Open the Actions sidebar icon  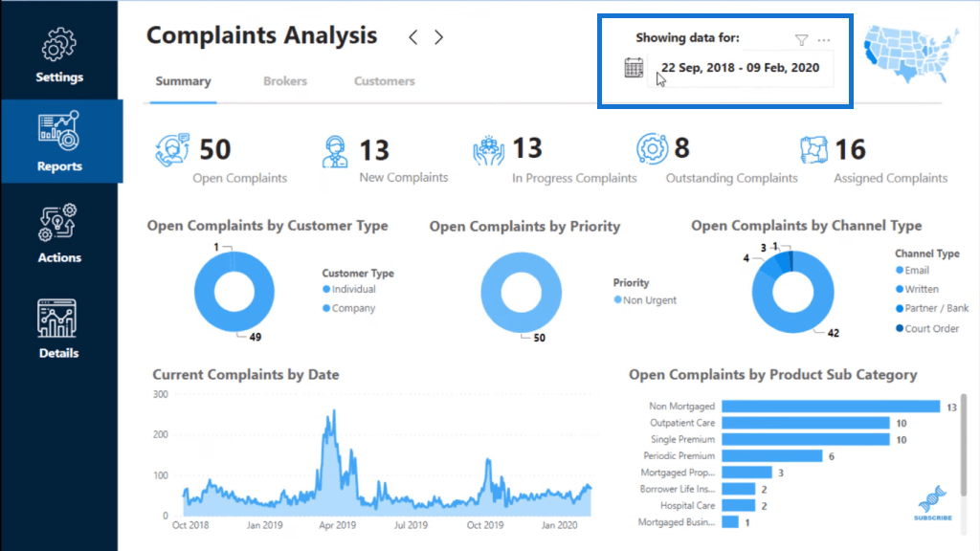[x=58, y=222]
